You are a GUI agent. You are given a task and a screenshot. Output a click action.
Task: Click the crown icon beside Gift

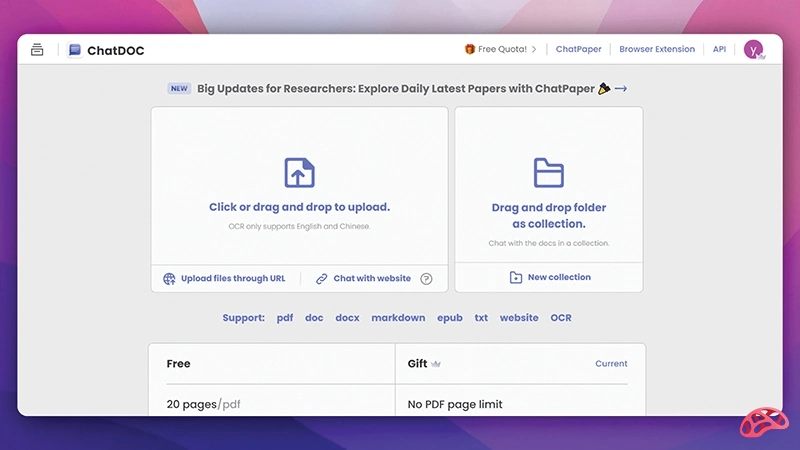coord(436,364)
